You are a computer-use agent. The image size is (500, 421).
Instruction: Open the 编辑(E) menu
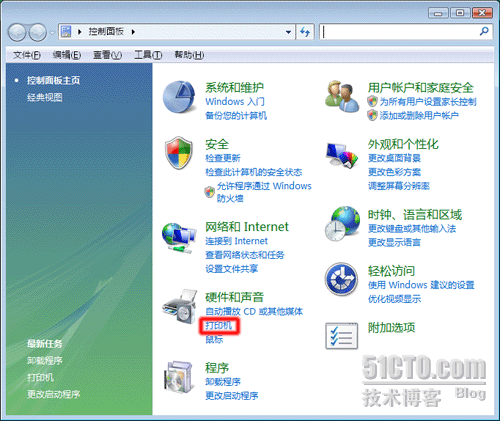point(67,55)
